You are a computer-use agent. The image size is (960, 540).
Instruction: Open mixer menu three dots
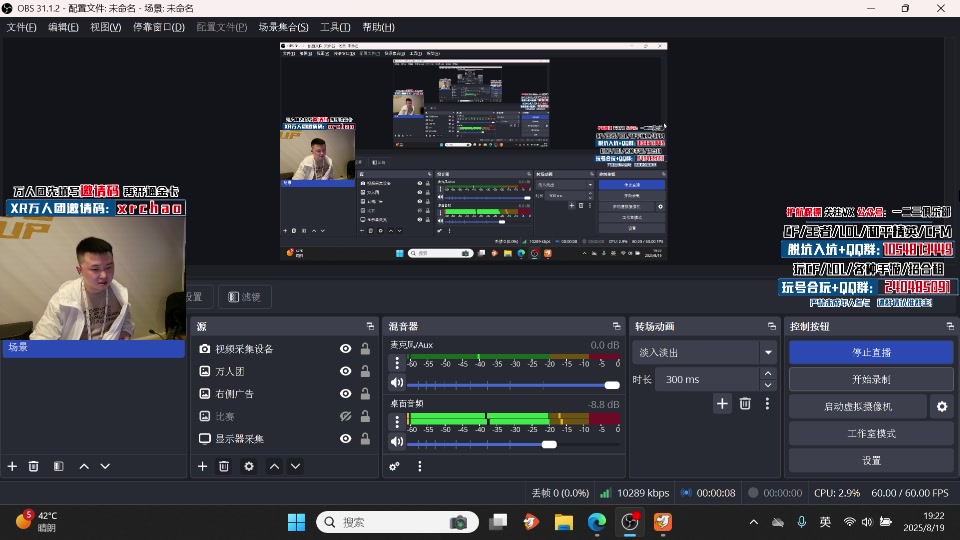click(419, 467)
